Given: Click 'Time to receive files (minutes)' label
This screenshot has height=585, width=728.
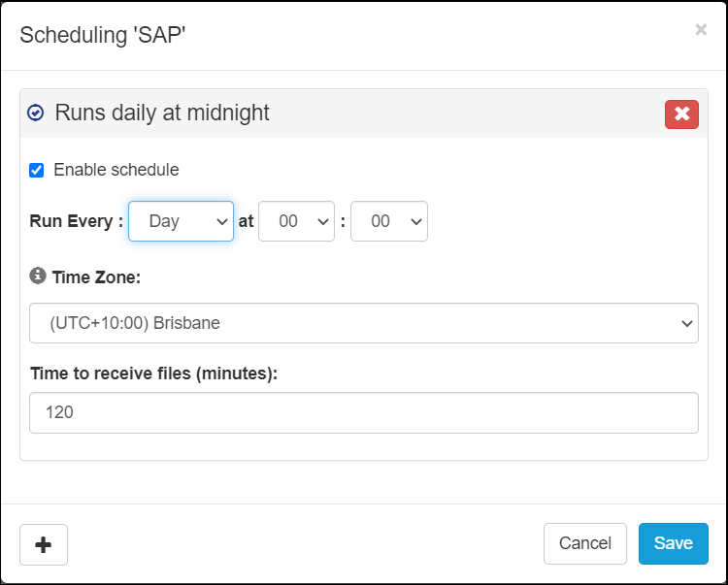Looking at the screenshot, I should pos(154,374).
